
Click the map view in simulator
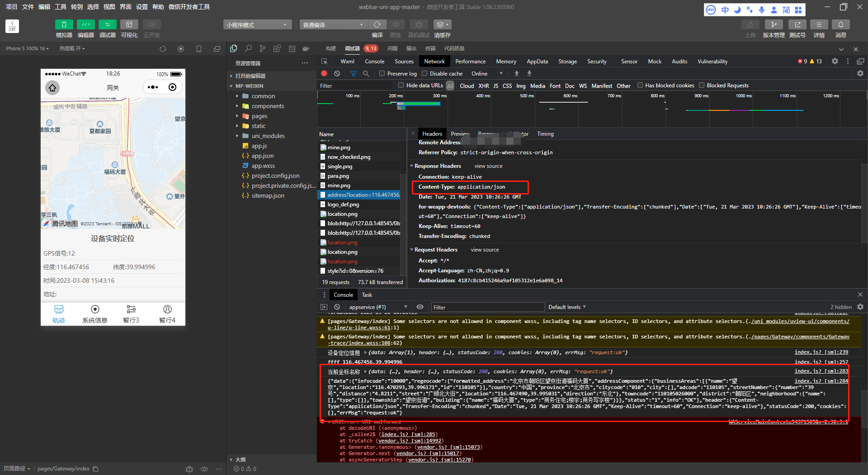pos(113,163)
